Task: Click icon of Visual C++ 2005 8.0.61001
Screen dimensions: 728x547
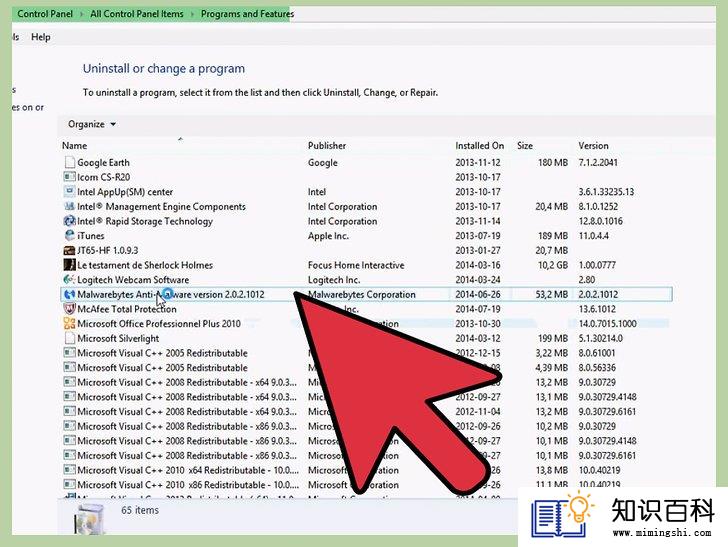Action: [70, 352]
